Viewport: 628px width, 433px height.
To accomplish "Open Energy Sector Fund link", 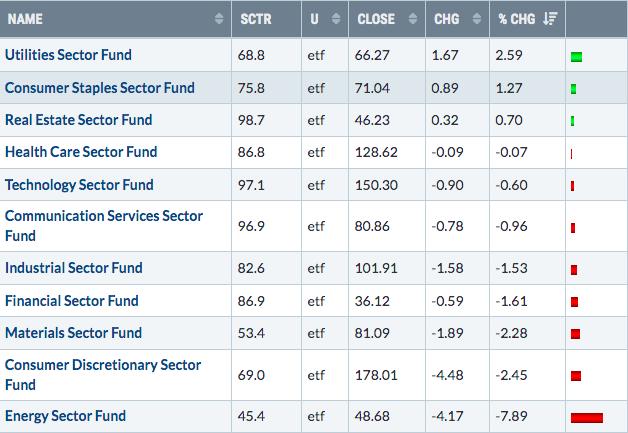I will [x=65, y=415].
